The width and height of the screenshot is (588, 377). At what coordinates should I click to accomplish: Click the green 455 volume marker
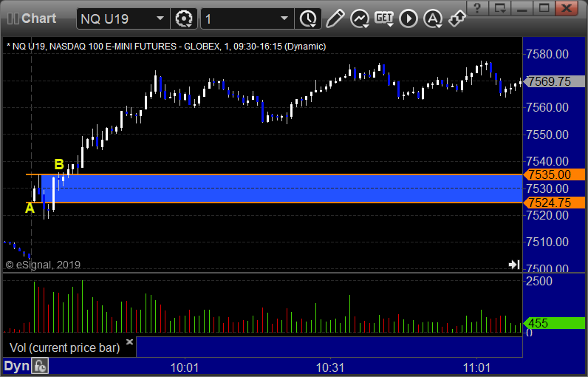coord(554,323)
